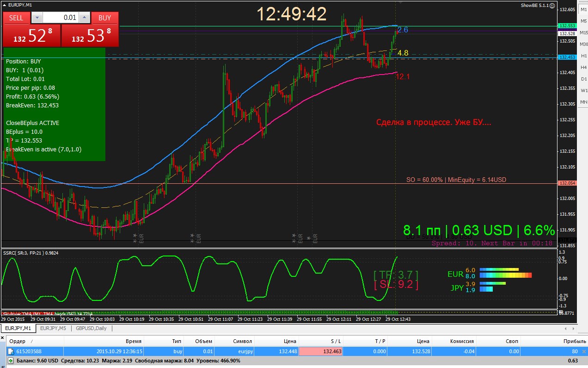588x368 pixels.
Task: Sort by the Ордер column header
Action: click(35, 341)
